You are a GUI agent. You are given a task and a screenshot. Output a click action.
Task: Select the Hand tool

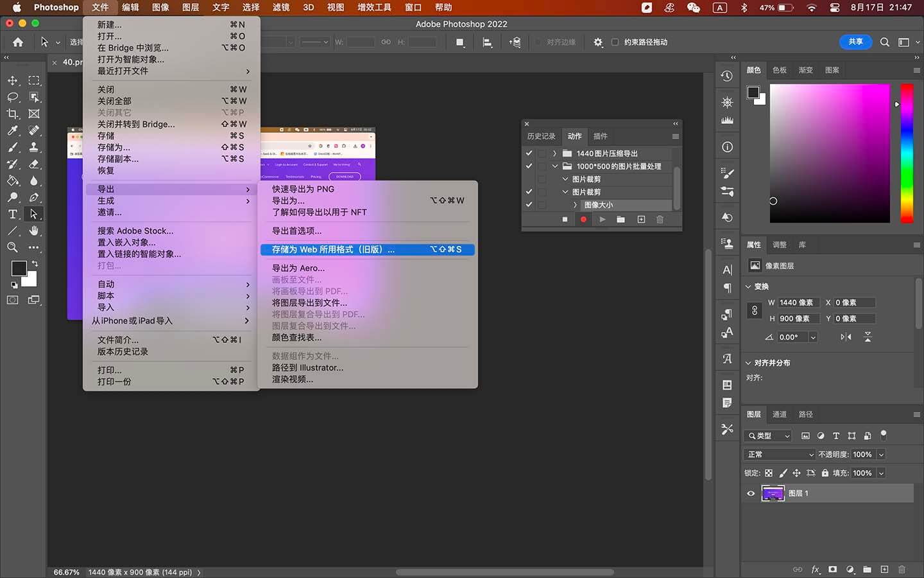pyautogui.click(x=34, y=231)
